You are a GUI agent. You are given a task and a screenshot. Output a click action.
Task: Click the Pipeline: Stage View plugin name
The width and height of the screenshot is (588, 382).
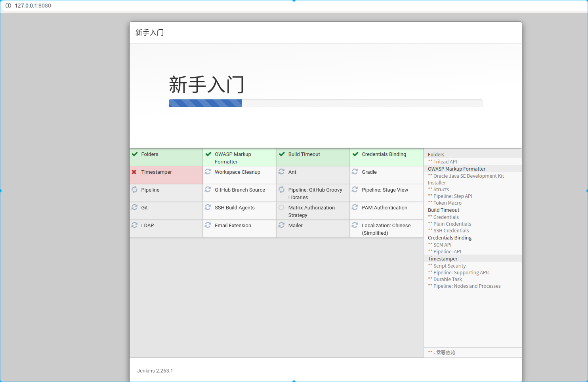coord(385,190)
